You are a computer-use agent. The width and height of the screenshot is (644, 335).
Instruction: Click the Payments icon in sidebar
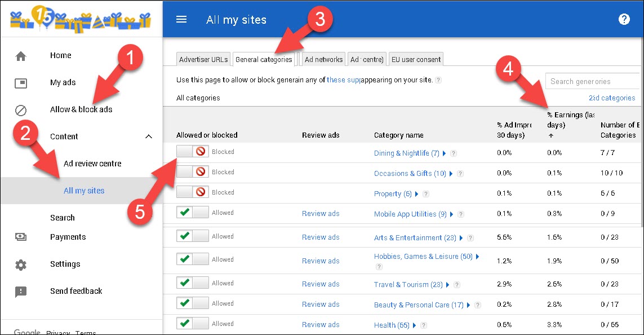point(21,237)
